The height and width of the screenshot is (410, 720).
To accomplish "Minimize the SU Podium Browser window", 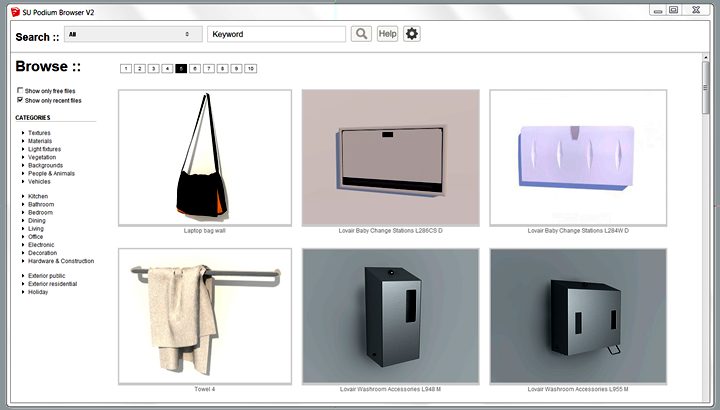I will 658,10.
